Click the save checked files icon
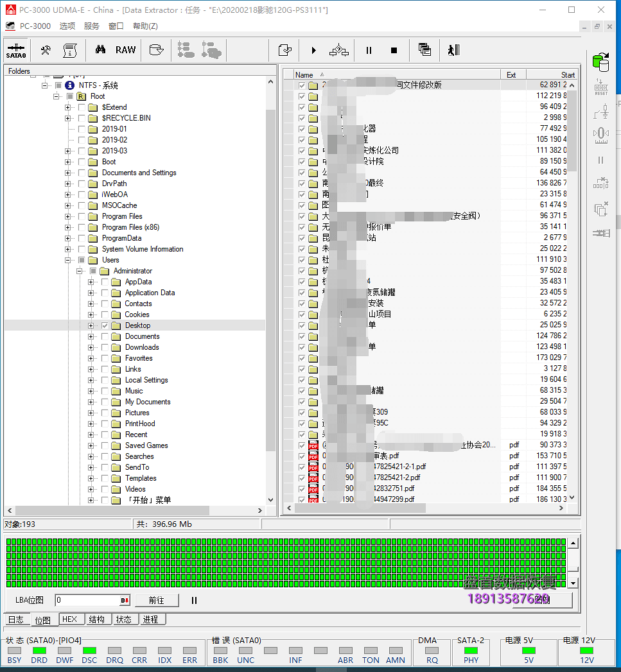Image resolution: width=621 pixels, height=672 pixels. tap(285, 50)
